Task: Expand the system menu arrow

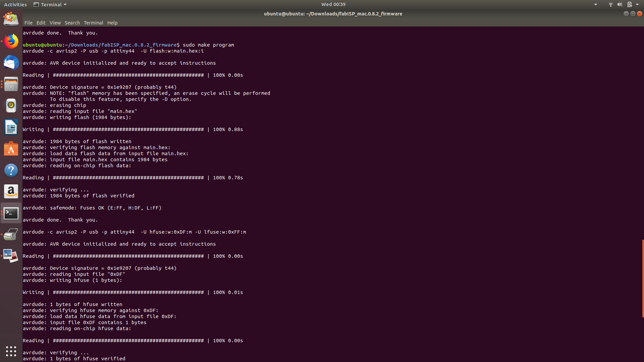Action: tap(637, 4)
